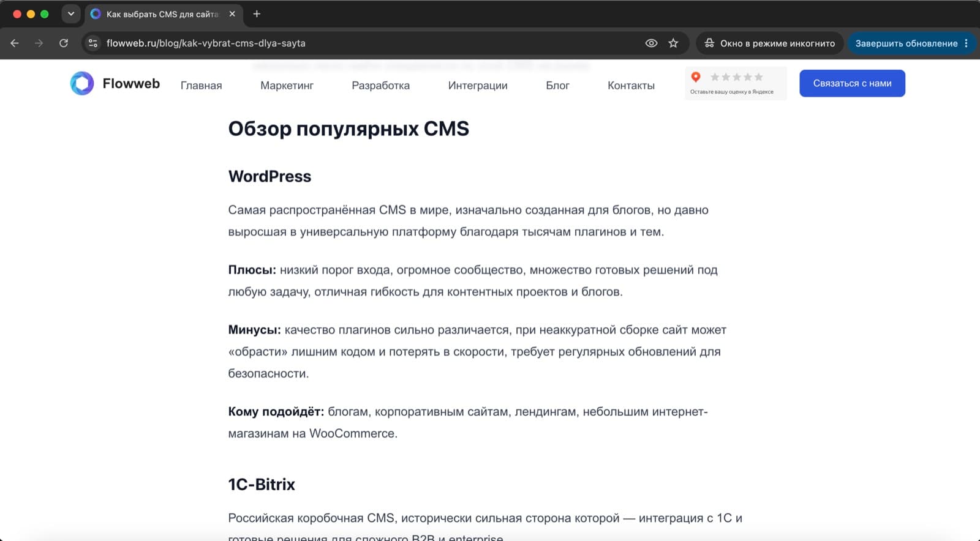This screenshot has width=980, height=541.
Task: Click the eye tracking-protection icon
Action: click(x=651, y=43)
